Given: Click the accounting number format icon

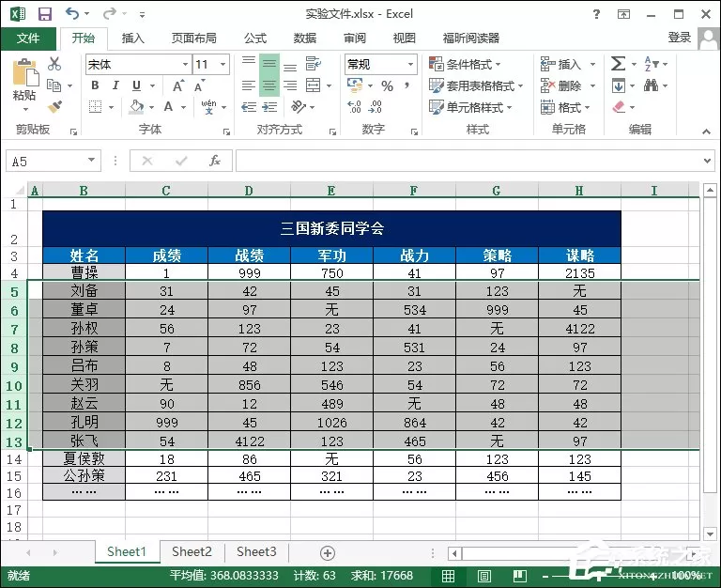Looking at the screenshot, I should click(355, 85).
